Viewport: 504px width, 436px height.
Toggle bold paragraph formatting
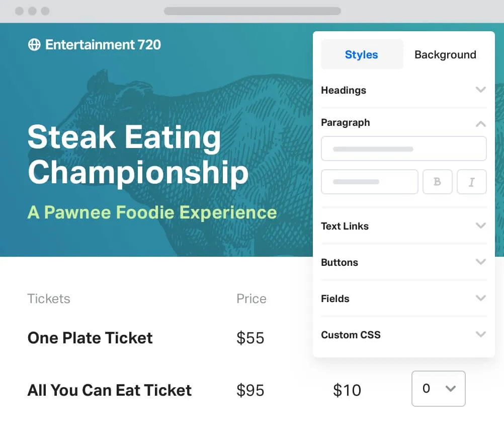click(x=437, y=182)
